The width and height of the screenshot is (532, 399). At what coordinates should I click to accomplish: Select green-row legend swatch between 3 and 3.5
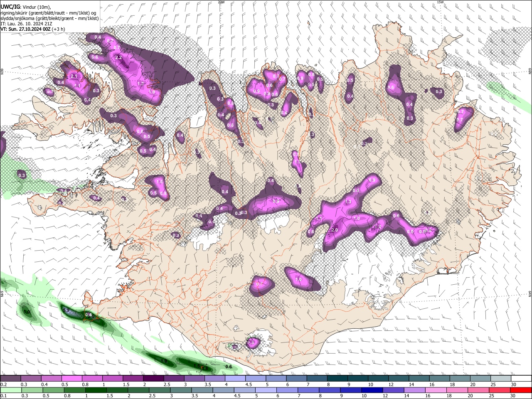(x=181, y=390)
